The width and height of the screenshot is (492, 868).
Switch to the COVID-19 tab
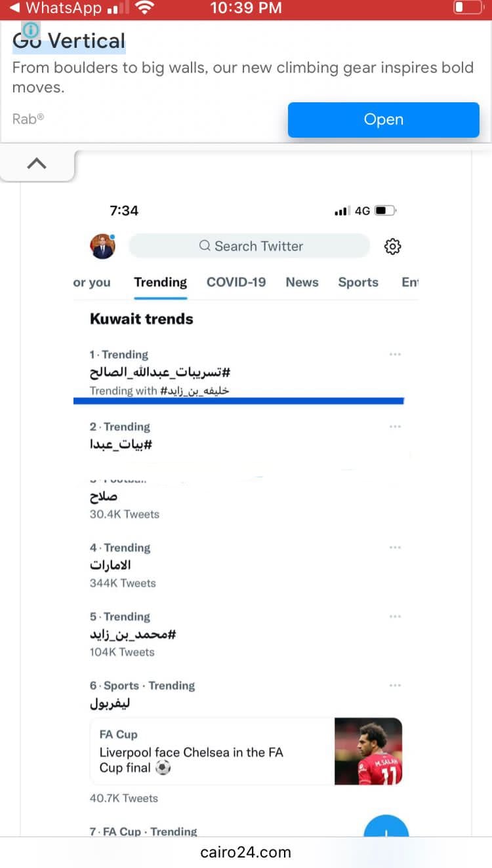click(236, 283)
